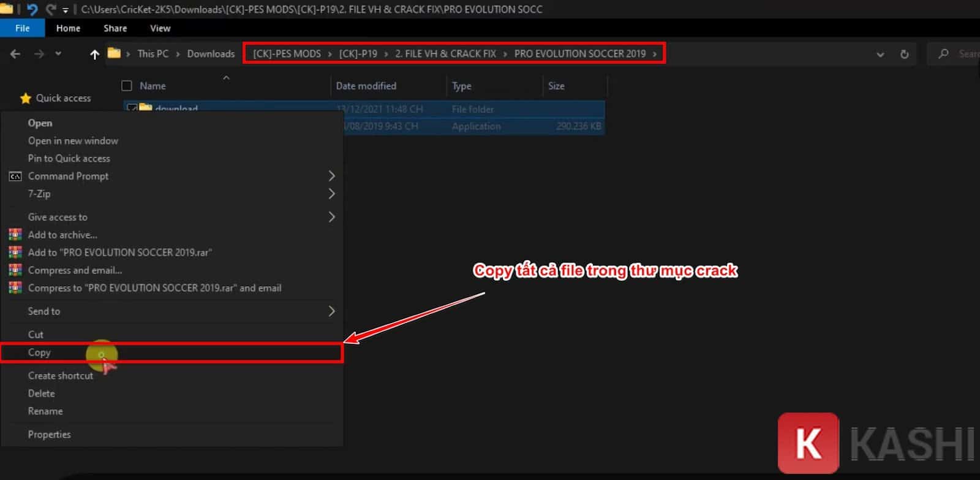Click the Application row size 290,236 KB
This screenshot has width=980, height=480.
[x=578, y=127]
